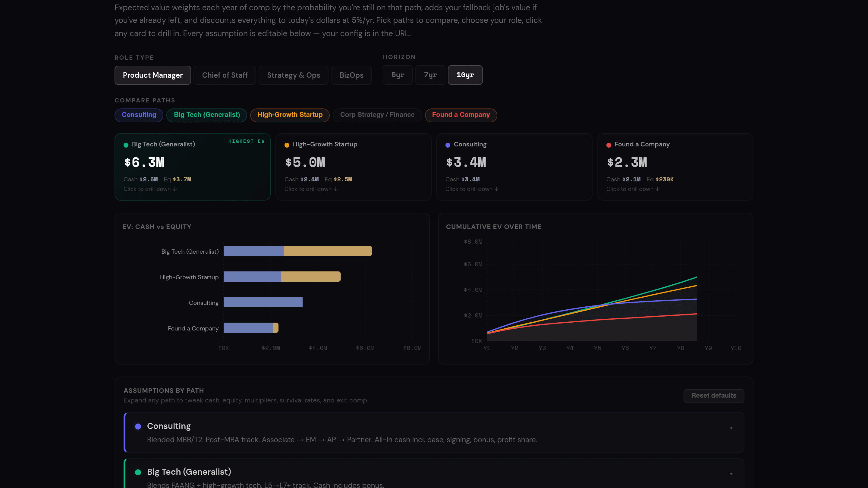Click the High-Growth Startup bar chart label
This screenshot has width=868, height=488.
(189, 277)
